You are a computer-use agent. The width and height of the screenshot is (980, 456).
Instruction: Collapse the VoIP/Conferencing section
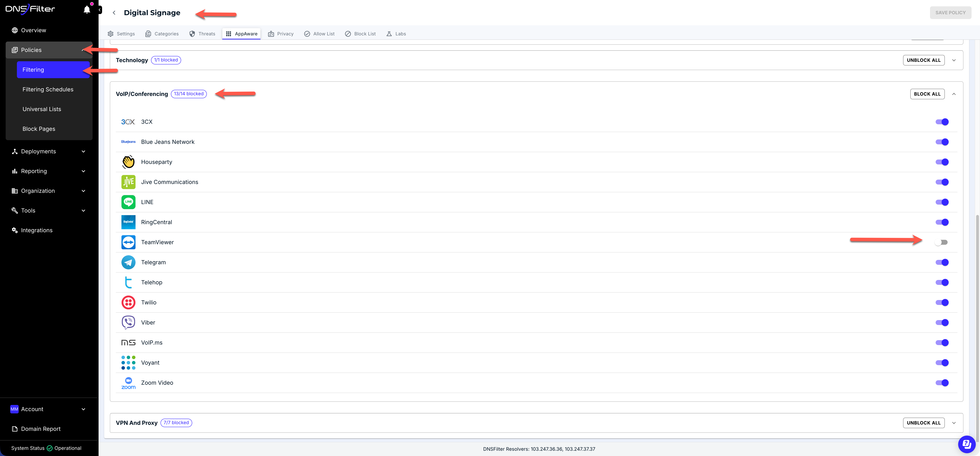coord(954,94)
